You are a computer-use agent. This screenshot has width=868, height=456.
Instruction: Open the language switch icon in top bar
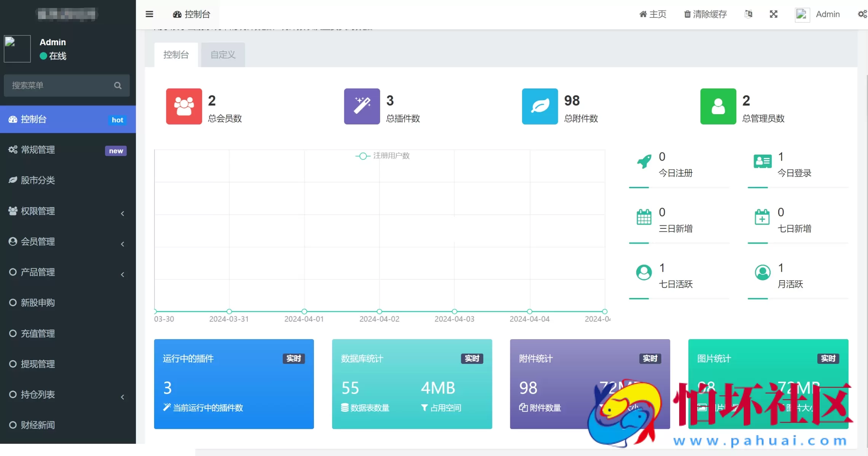tap(748, 14)
